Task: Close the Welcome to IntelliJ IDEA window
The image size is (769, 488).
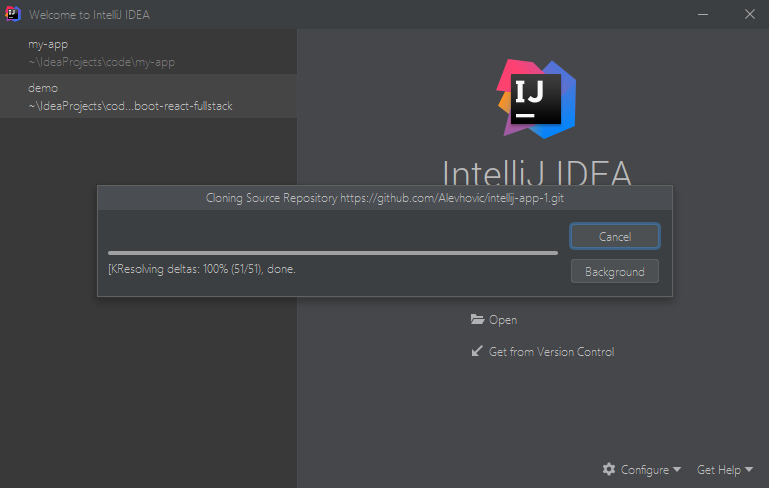Action: click(749, 14)
